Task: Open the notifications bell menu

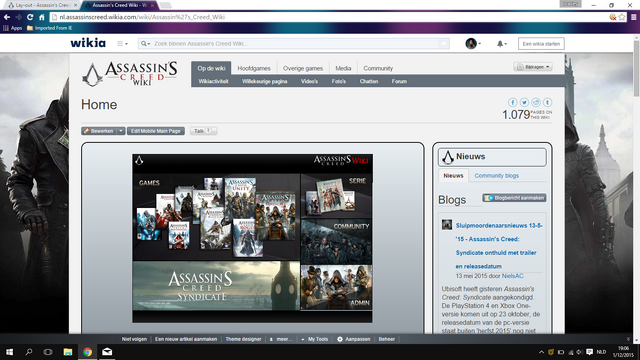Action: point(502,44)
